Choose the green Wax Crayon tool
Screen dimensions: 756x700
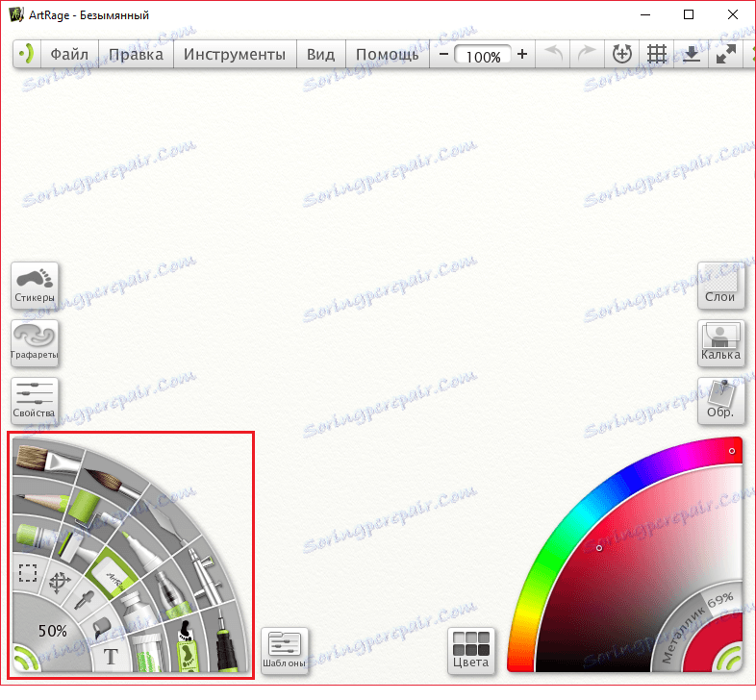(x=35, y=536)
